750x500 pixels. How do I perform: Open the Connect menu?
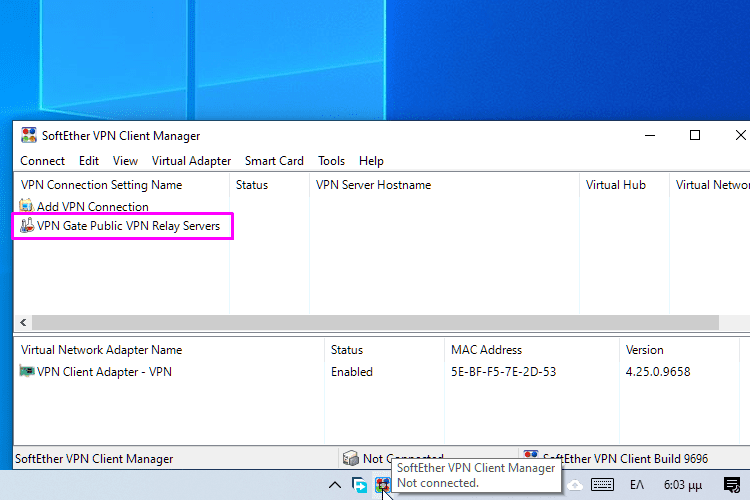tap(42, 161)
